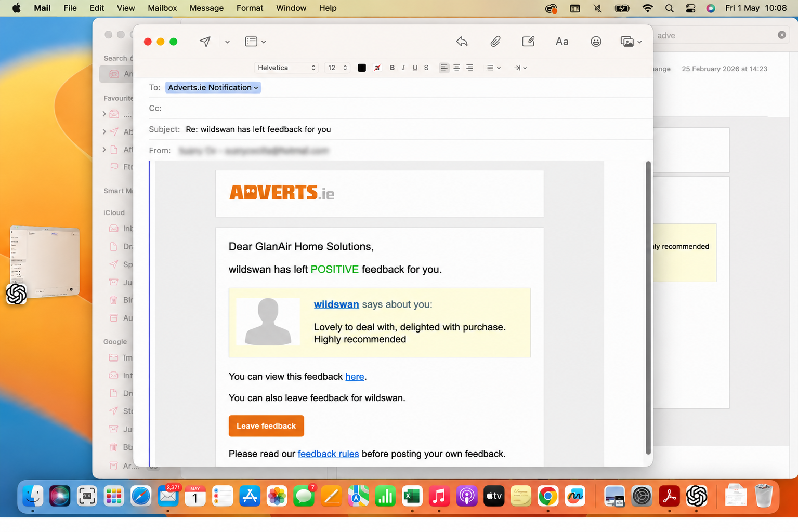Click the Wi-Fi status icon
The height and width of the screenshot is (532, 798).
click(x=647, y=8)
